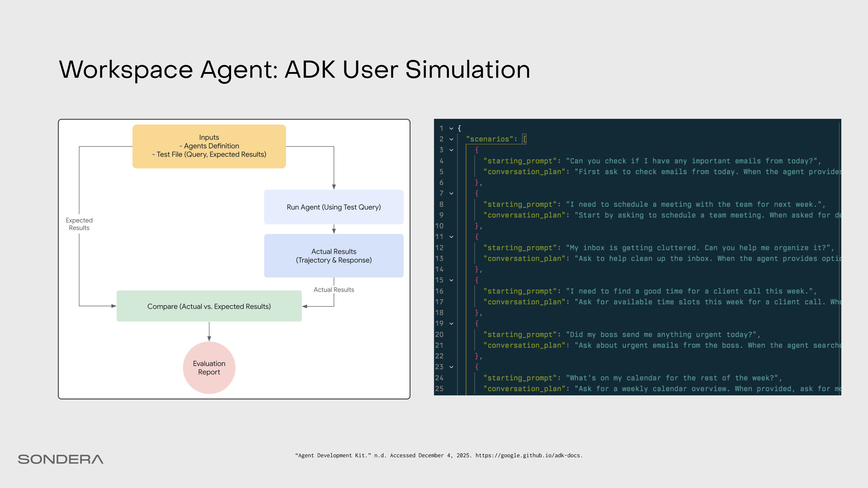The height and width of the screenshot is (488, 868).
Task: Fold the code block at line 7
Action: (451, 193)
